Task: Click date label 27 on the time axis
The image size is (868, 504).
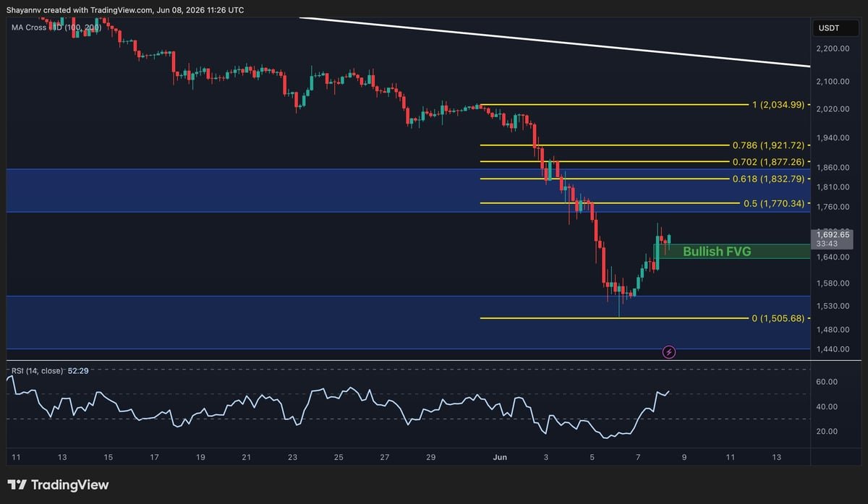Action: (385, 457)
